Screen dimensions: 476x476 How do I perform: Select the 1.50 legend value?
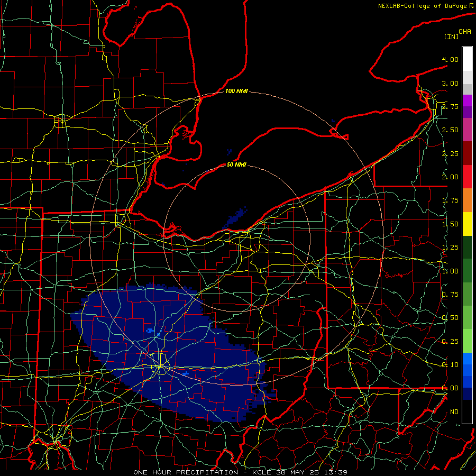click(450, 224)
